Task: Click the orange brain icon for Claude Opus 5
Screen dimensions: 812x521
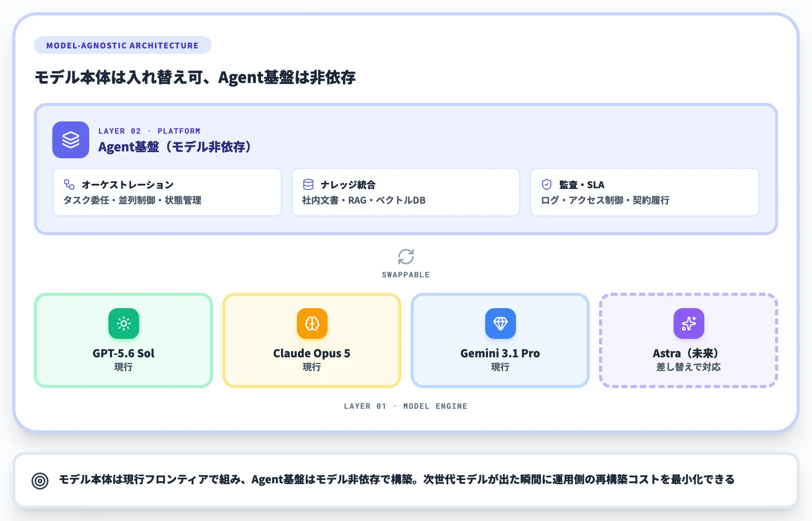Action: 312,324
